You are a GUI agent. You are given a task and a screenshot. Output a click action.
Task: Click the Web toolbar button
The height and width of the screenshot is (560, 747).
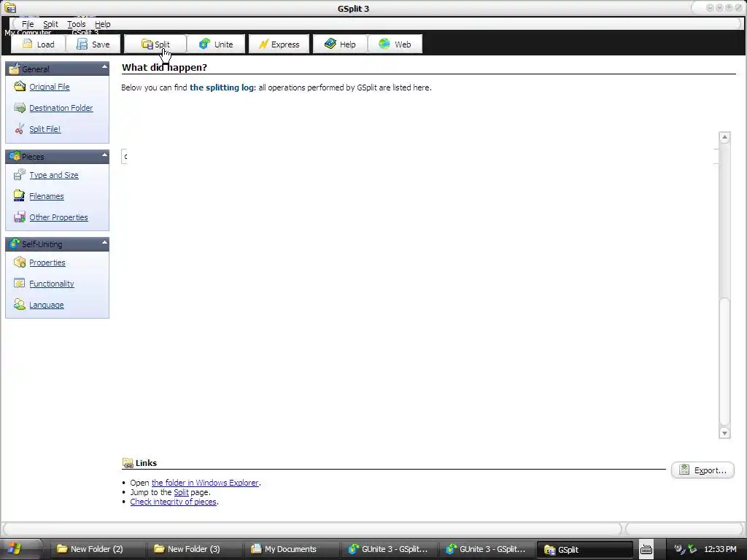coord(395,44)
